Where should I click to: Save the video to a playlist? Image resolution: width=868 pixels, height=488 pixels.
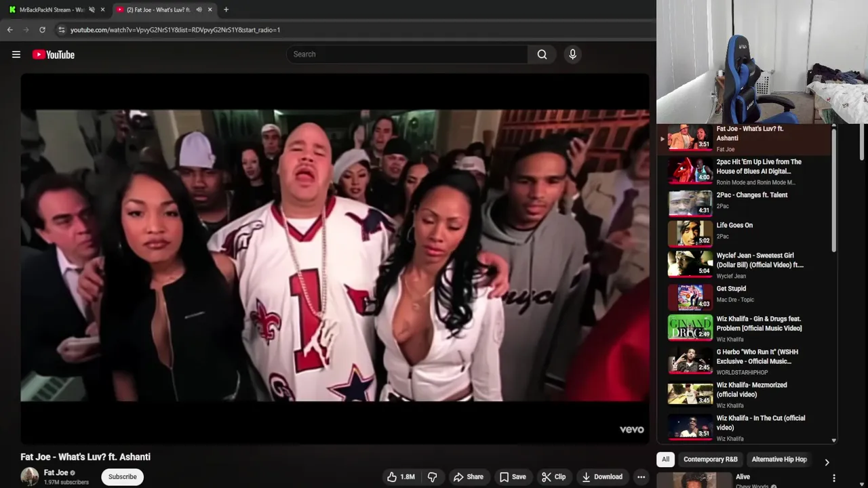pyautogui.click(x=513, y=476)
